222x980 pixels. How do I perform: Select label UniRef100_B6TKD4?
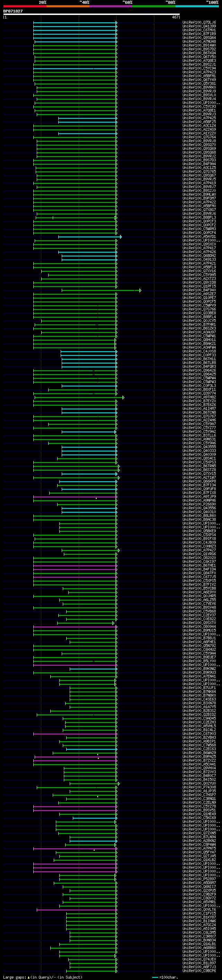coord(199,53)
